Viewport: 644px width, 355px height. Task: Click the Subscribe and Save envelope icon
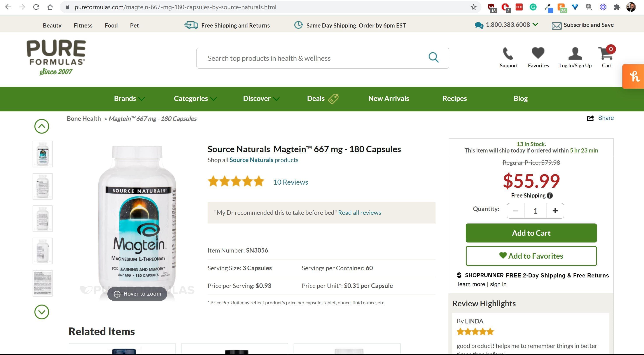[x=556, y=26]
